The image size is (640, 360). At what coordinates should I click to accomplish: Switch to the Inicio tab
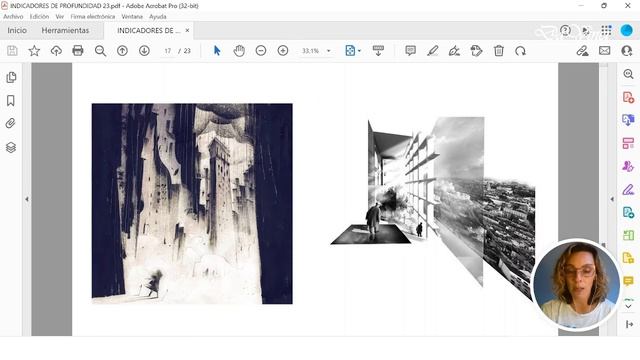coord(17,31)
